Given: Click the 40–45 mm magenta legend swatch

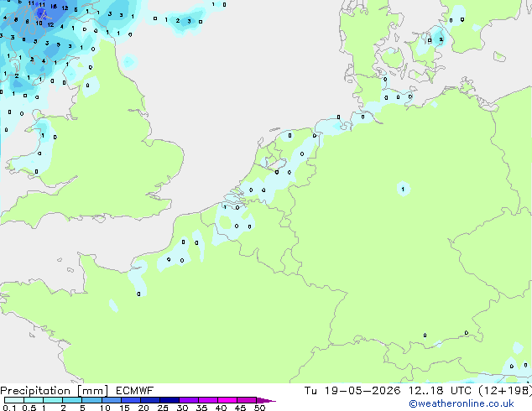Looking at the screenshot, I should click(227, 400).
